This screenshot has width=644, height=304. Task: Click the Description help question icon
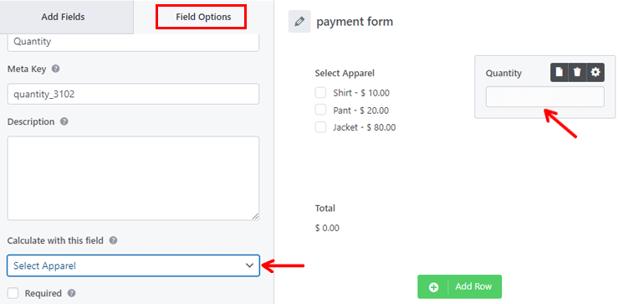pyautogui.click(x=64, y=121)
